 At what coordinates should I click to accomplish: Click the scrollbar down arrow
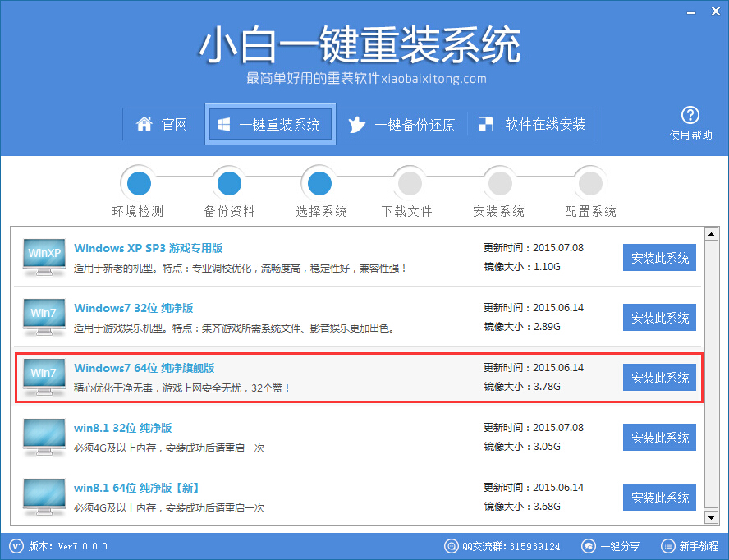[710, 517]
